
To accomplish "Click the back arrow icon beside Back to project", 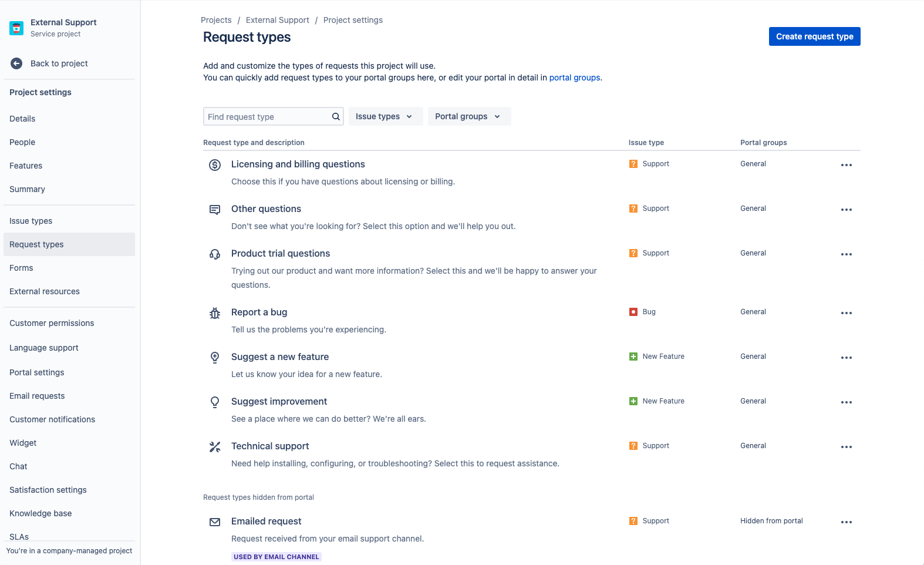I will 16,63.
